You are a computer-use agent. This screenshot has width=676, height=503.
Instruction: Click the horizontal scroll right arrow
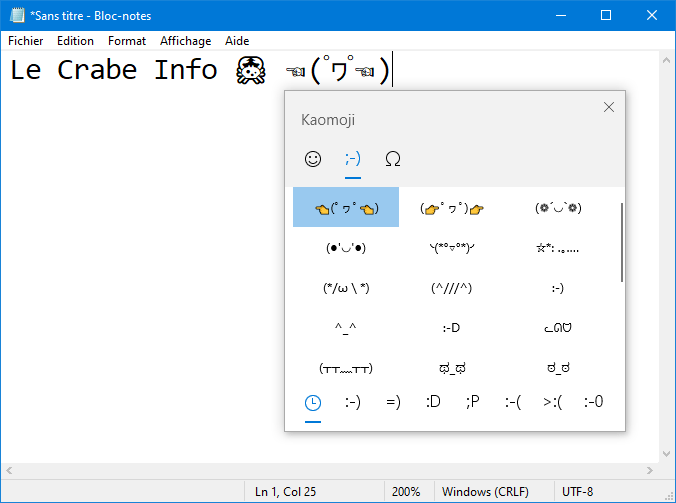pos(650,470)
